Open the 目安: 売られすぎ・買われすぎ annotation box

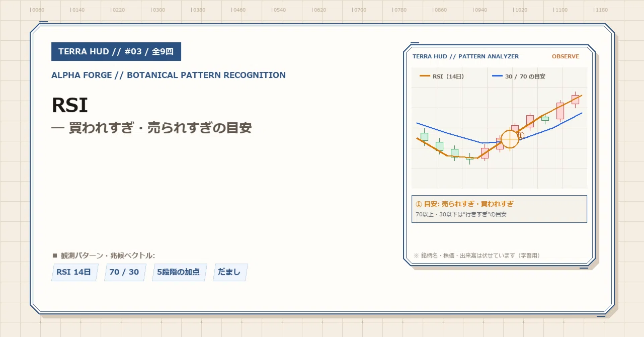(x=499, y=209)
